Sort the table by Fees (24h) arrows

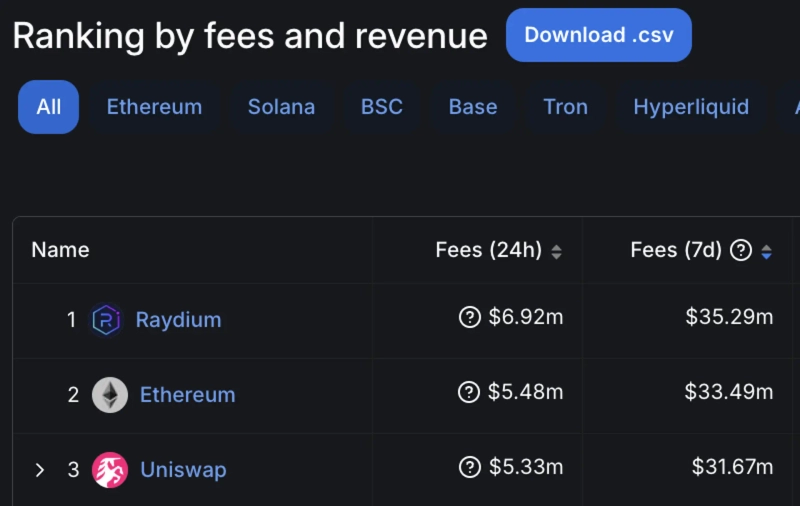point(557,252)
